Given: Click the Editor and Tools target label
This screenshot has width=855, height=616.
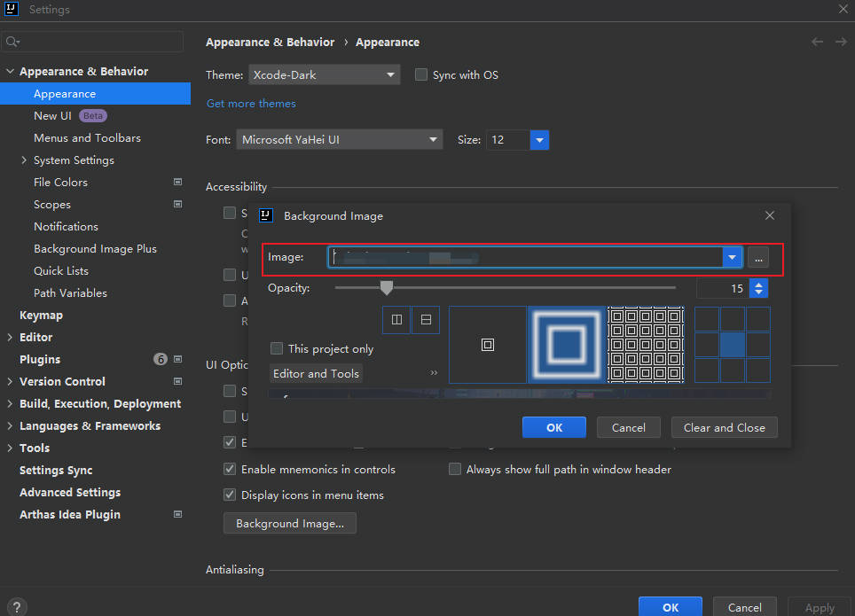Looking at the screenshot, I should 317,373.
